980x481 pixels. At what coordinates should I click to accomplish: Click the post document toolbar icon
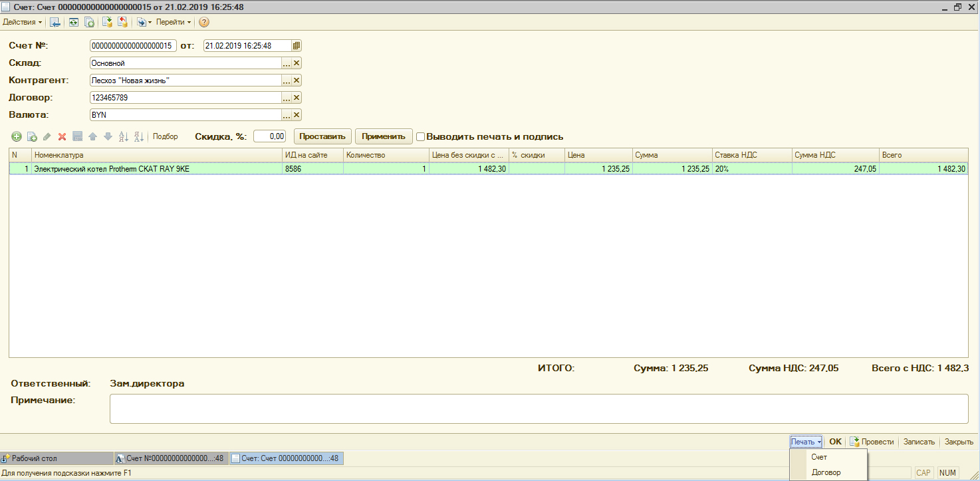pyautogui.click(x=106, y=22)
